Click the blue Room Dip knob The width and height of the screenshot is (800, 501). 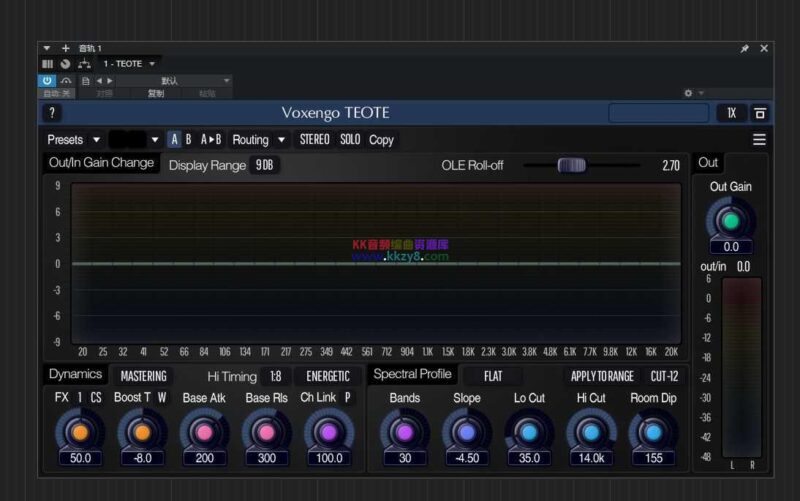pyautogui.click(x=654, y=433)
